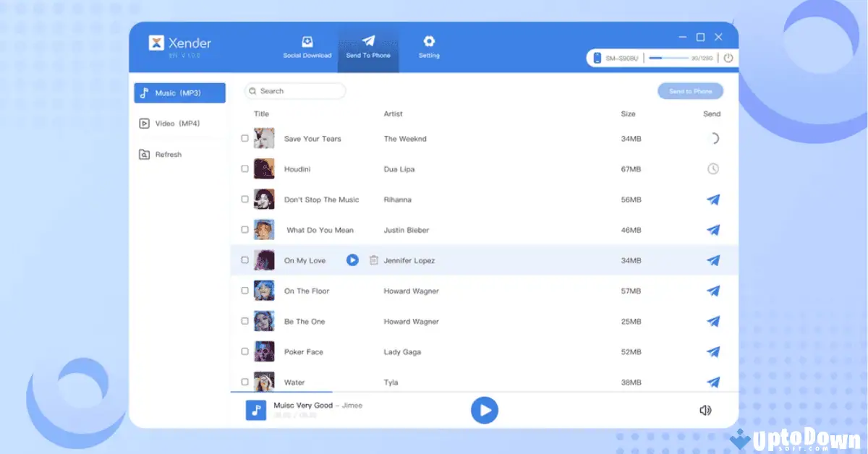Play "On My Love" by Jennifer Lopez

(352, 260)
